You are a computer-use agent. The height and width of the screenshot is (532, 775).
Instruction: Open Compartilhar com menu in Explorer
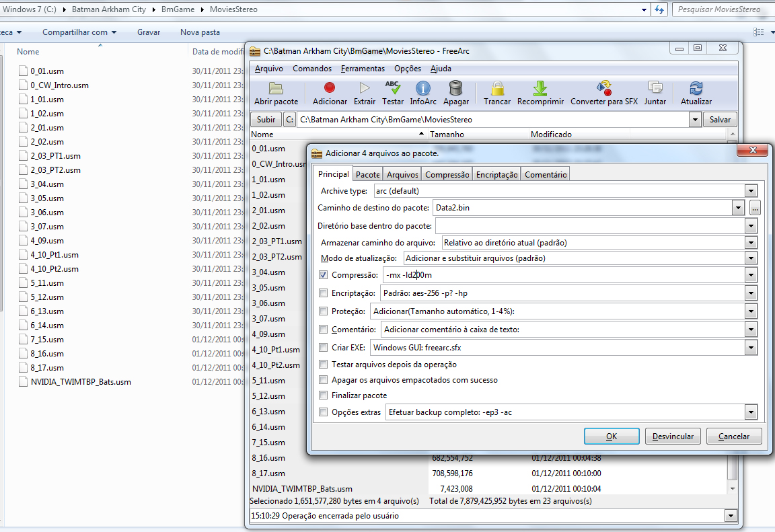point(79,32)
